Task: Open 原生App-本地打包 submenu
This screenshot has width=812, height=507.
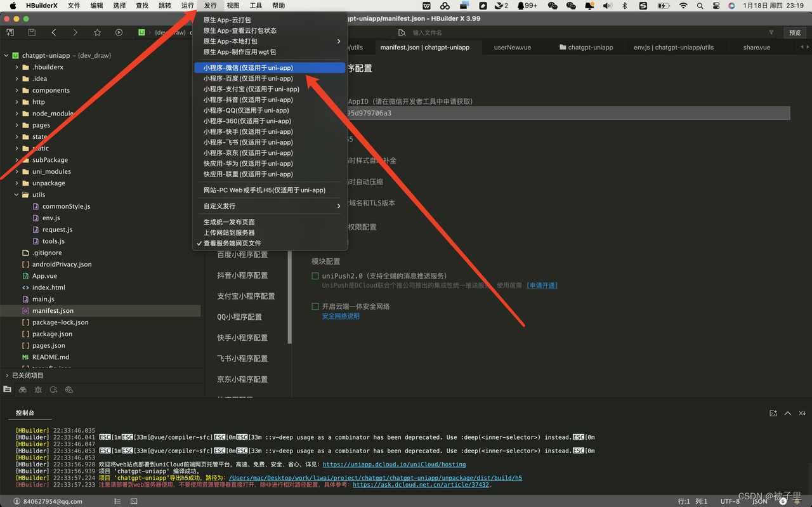Action: click(x=270, y=41)
